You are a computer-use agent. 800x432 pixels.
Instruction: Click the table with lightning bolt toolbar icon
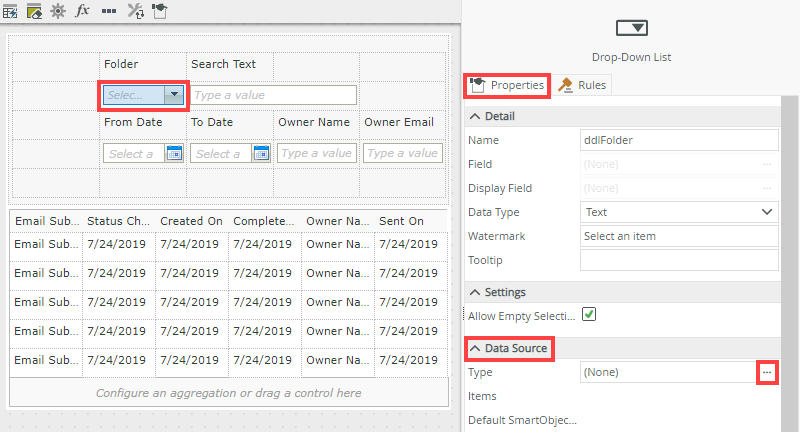pyautogui.click(x=10, y=11)
